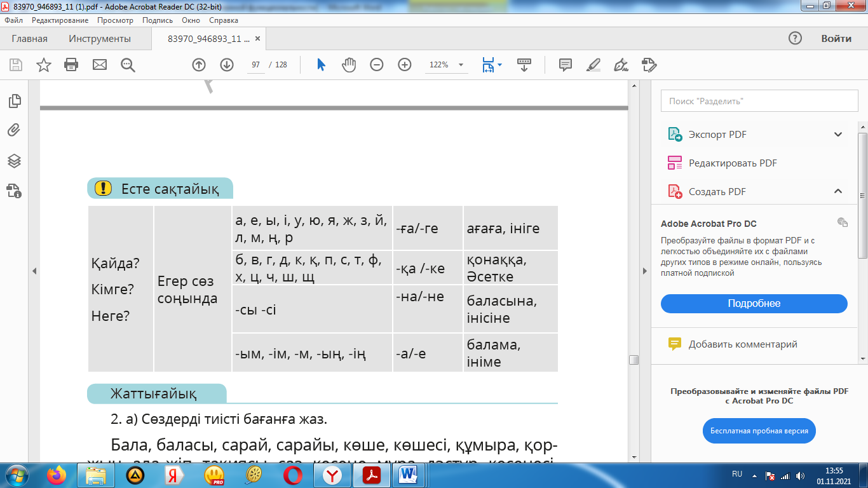868x488 pixels.
Task: Click Бесплатная пробная версия button
Action: [x=759, y=431]
